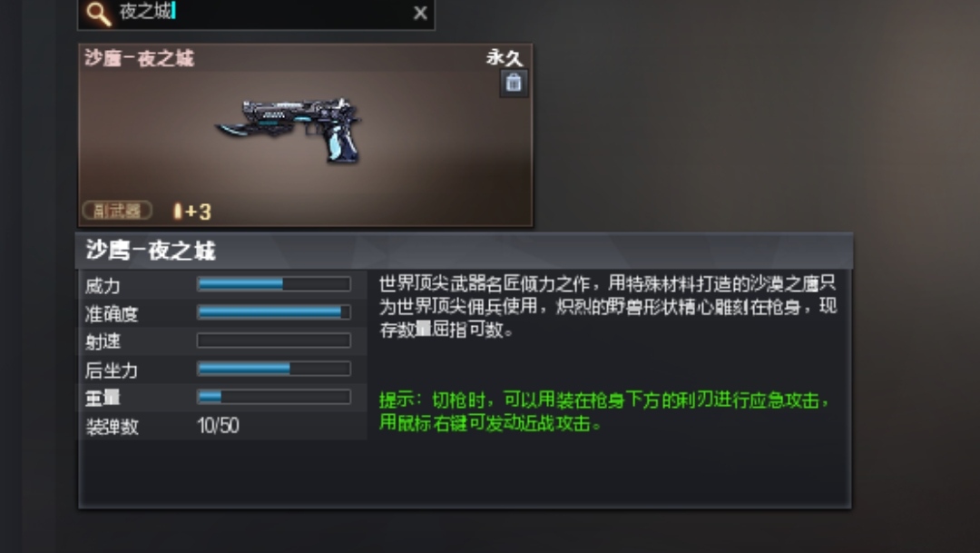Click the green 提示 hint text

tap(604, 411)
